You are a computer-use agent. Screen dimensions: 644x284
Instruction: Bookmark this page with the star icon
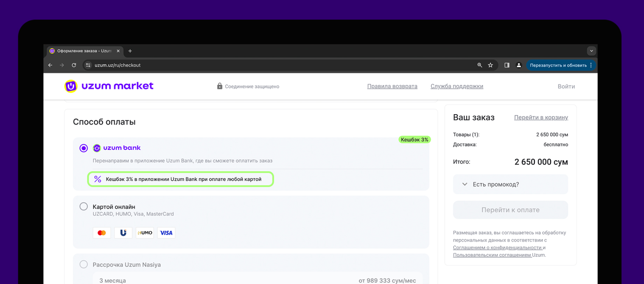click(490, 65)
